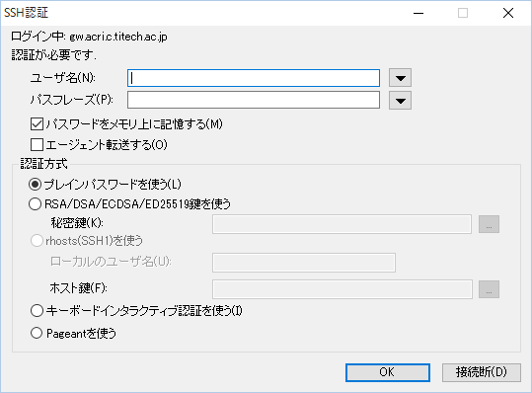This screenshot has width=532, height=393.
Task: Click the ホスト鍵 file path field
Action: (x=342, y=289)
